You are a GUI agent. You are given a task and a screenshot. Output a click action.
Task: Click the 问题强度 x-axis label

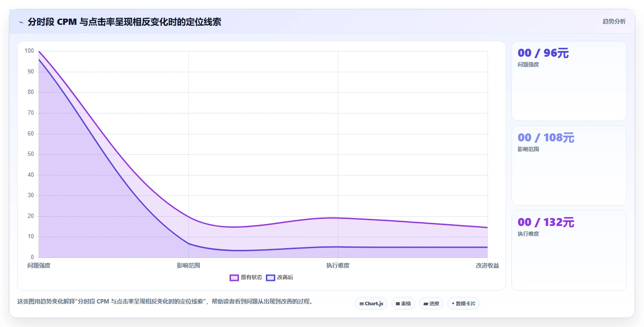click(x=39, y=265)
